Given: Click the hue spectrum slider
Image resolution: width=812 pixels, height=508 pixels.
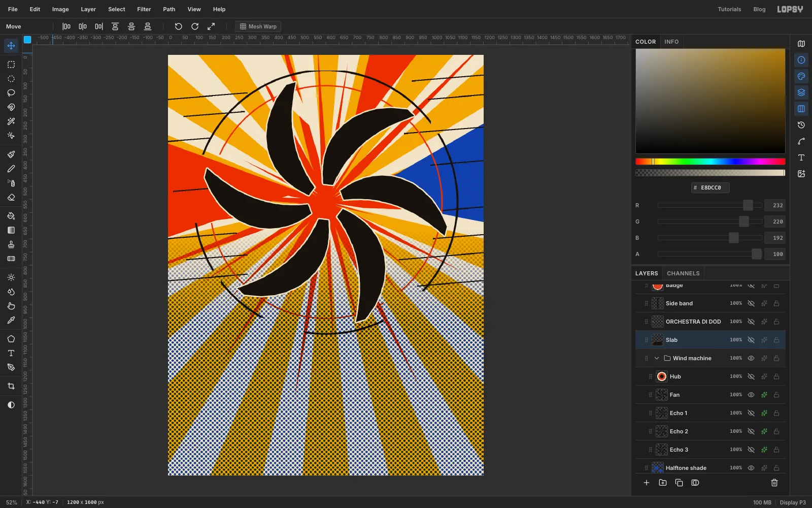Looking at the screenshot, I should (x=710, y=162).
